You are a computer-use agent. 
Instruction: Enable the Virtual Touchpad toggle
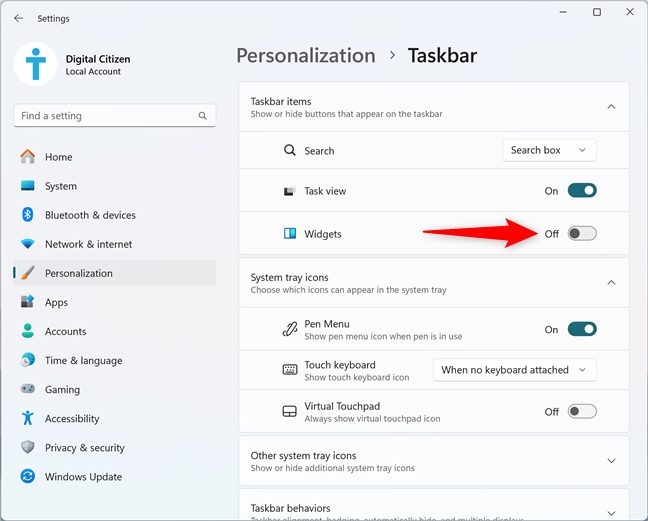point(582,412)
